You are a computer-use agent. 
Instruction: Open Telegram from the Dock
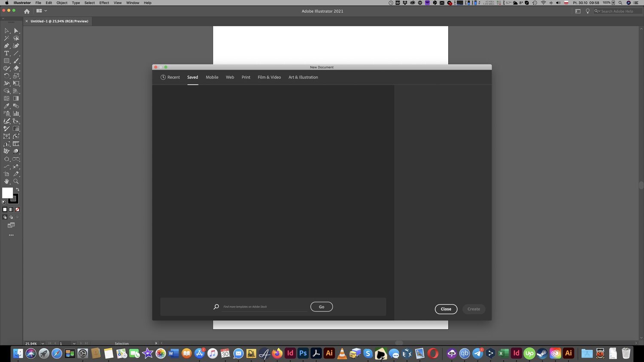(x=478, y=353)
